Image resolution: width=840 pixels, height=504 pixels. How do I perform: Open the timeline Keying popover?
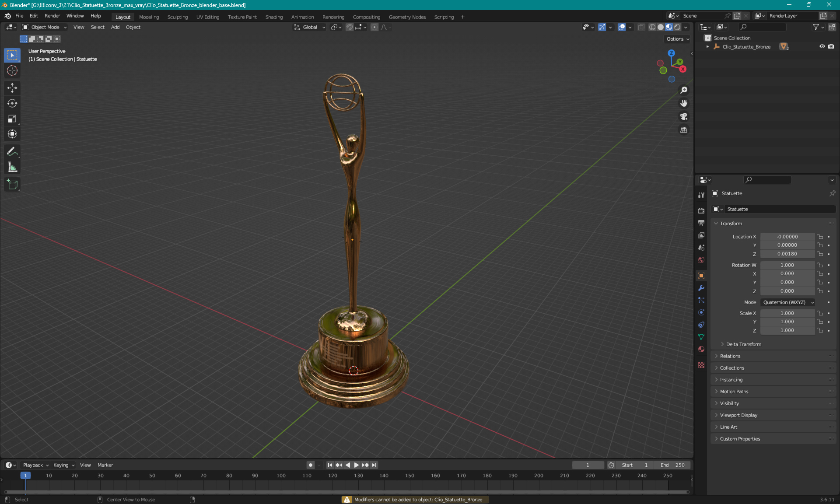tap(64, 465)
